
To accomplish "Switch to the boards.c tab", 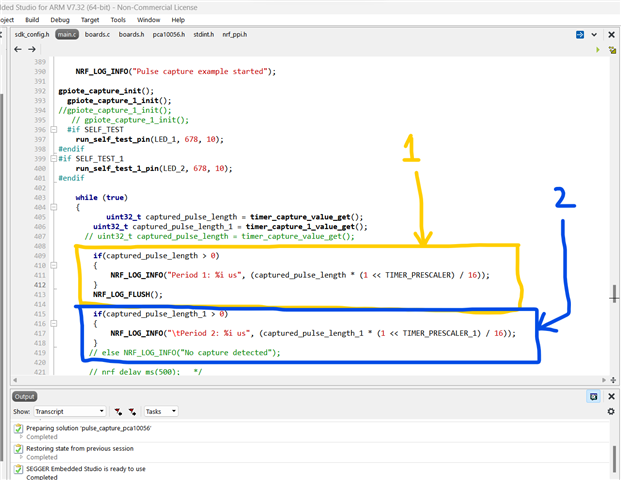I will click(97, 34).
